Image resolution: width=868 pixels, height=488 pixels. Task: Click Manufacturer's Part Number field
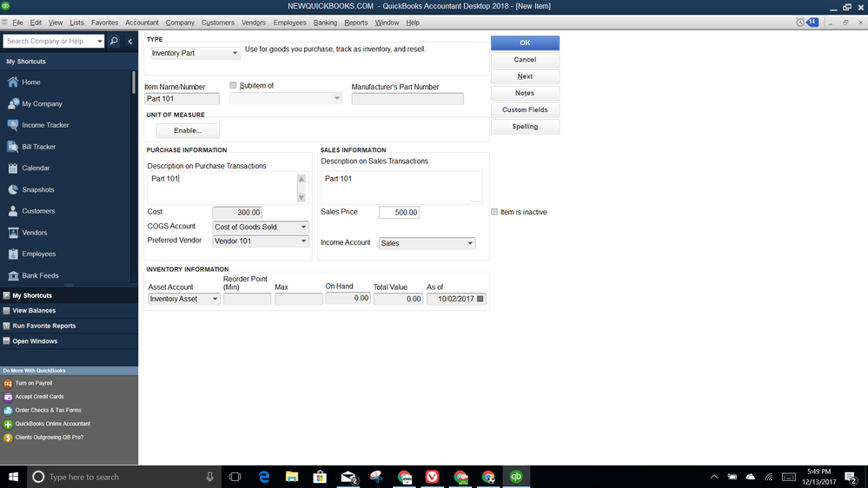pyautogui.click(x=407, y=98)
